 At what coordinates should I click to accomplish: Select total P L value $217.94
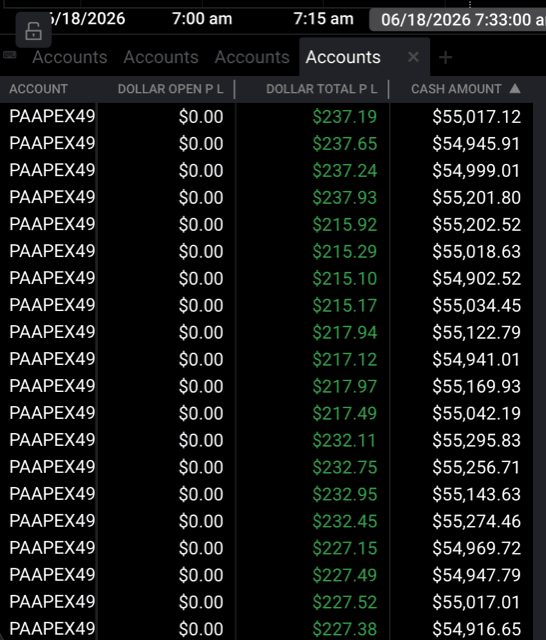click(345, 332)
